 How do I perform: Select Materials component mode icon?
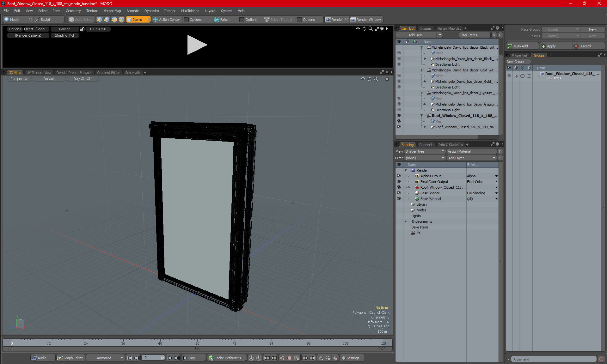coord(121,20)
